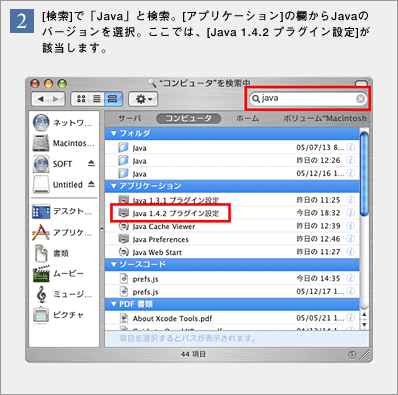The image size is (398, 395).
Task: Click the scroll up arrow
Action: (364, 314)
